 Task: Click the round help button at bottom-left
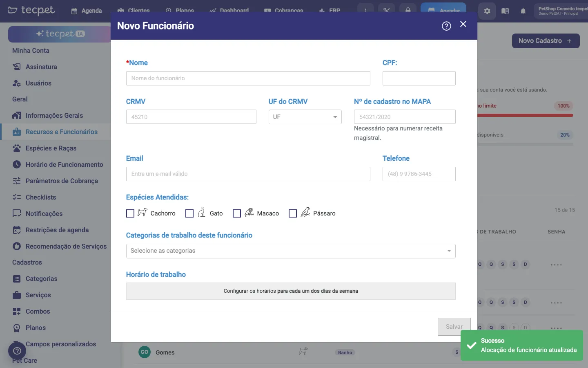click(x=17, y=351)
